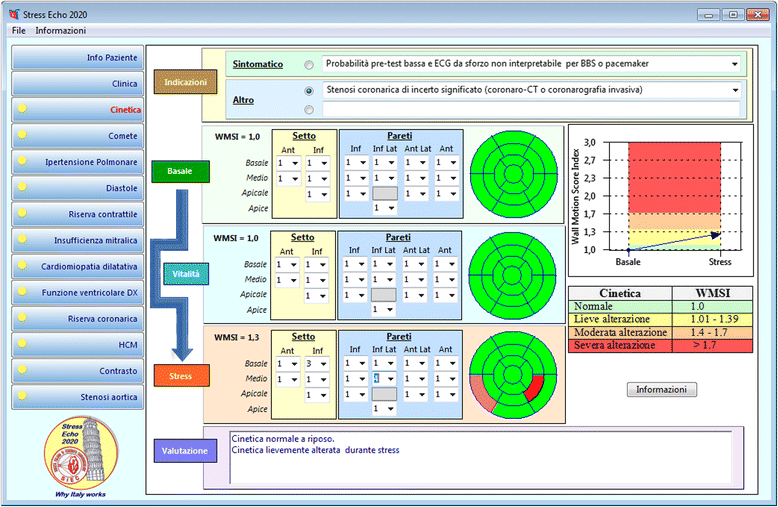The height and width of the screenshot is (507, 778).
Task: Click the yellow indicator beside Contrasto
Action: pyautogui.click(x=23, y=371)
